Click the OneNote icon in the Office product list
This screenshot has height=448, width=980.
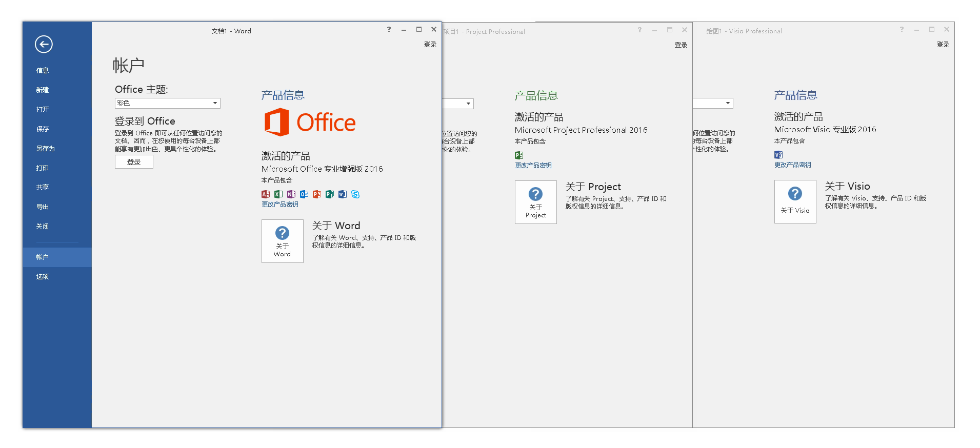click(291, 194)
